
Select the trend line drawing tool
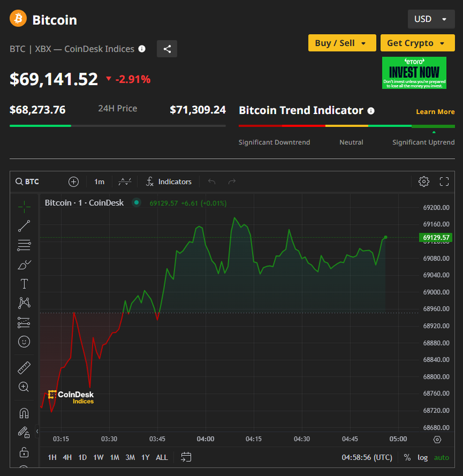coord(24,226)
